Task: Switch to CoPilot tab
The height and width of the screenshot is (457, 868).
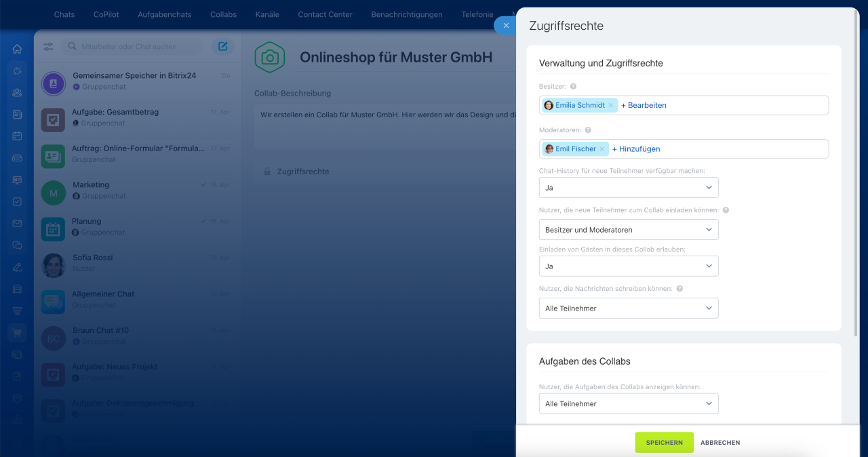Action: coord(106,14)
